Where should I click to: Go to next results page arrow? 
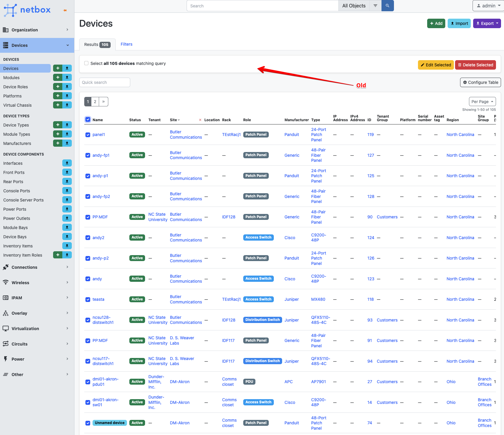[x=104, y=102]
